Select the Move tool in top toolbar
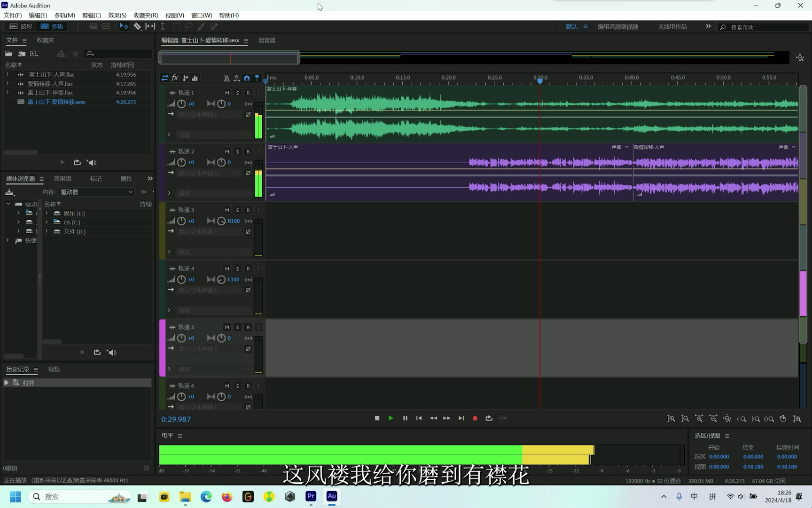 pyautogui.click(x=124, y=26)
